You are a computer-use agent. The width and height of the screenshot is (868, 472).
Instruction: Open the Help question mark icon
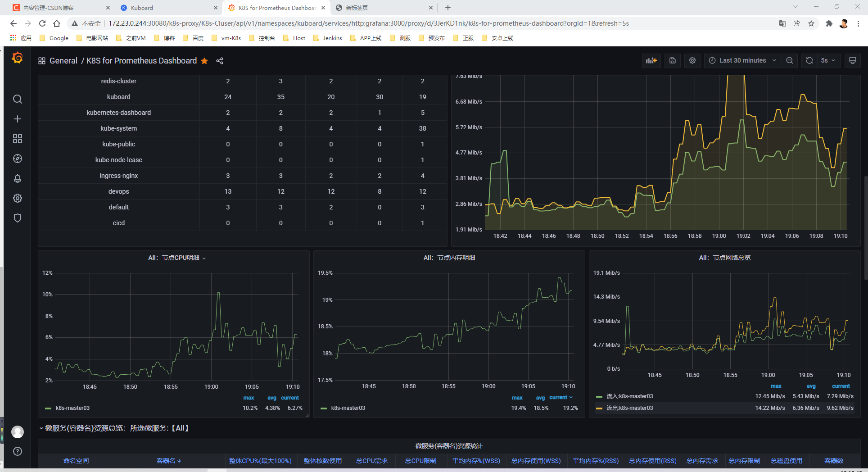[18, 451]
